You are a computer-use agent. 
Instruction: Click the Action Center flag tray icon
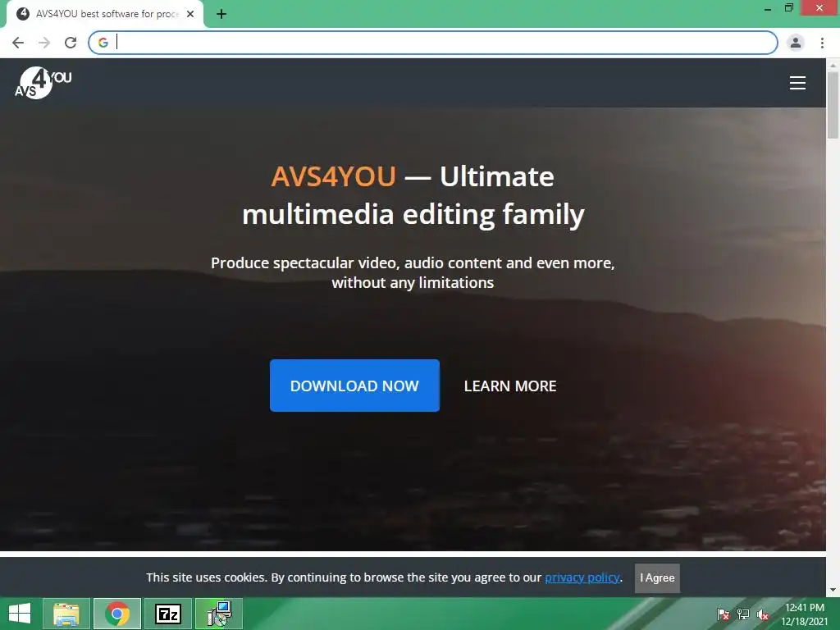tap(724, 614)
